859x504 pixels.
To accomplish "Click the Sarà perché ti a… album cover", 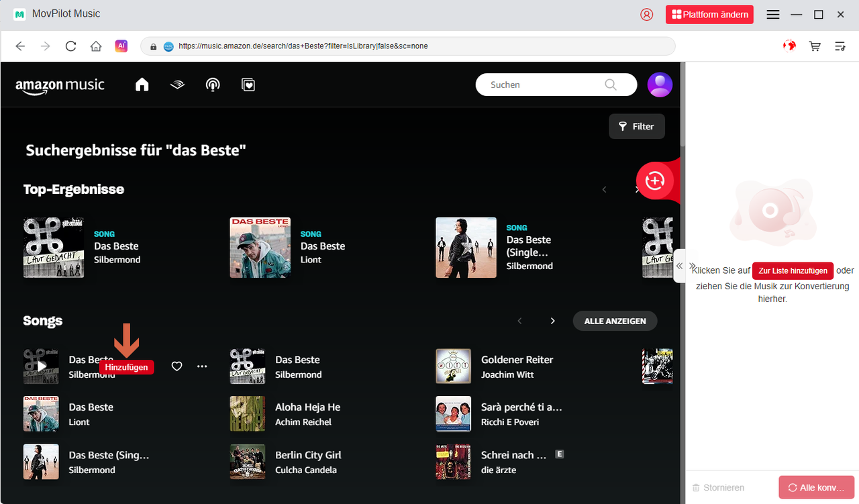I will [x=454, y=414].
